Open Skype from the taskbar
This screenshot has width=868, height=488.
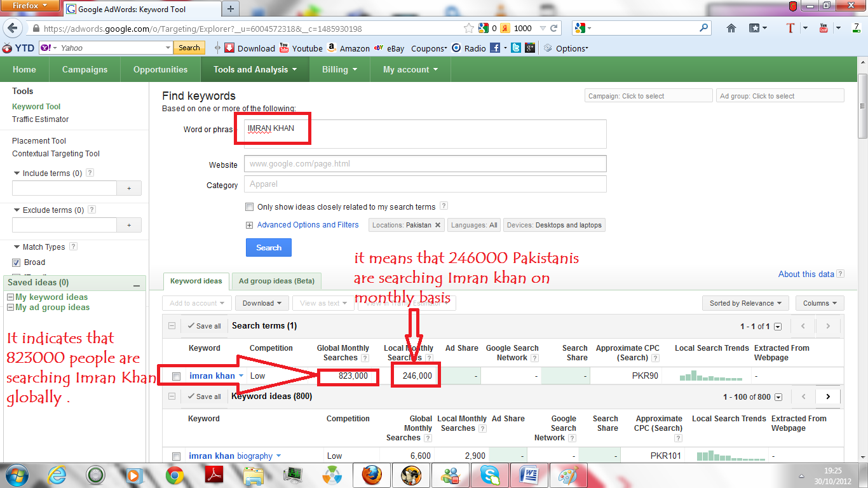(x=489, y=475)
